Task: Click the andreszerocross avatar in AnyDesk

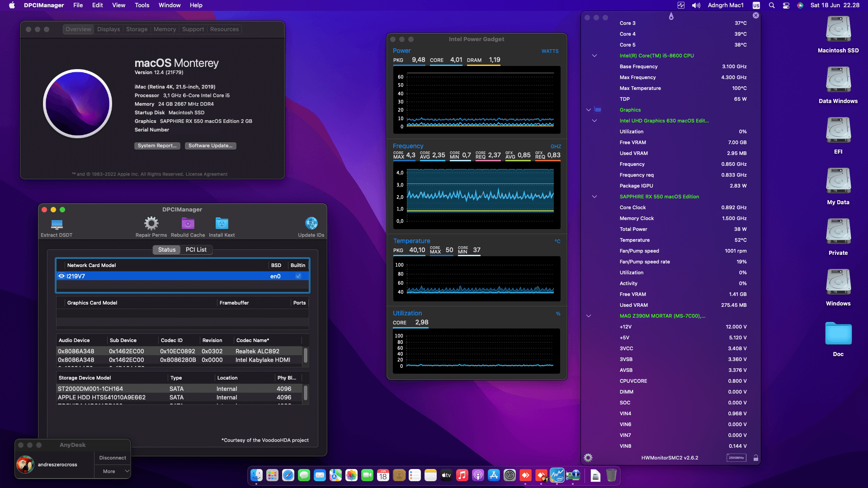Action: (x=25, y=465)
